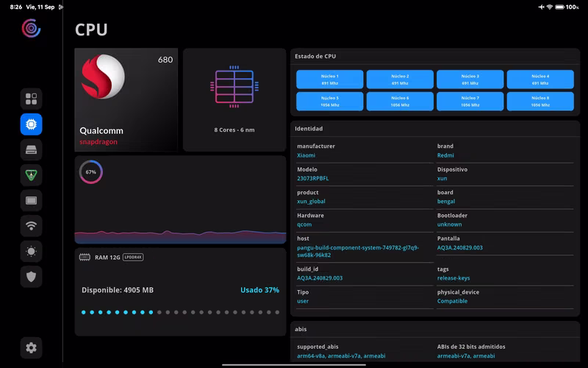
Task: Open the Wi-Fi network icon in sidebar
Action: tap(31, 226)
